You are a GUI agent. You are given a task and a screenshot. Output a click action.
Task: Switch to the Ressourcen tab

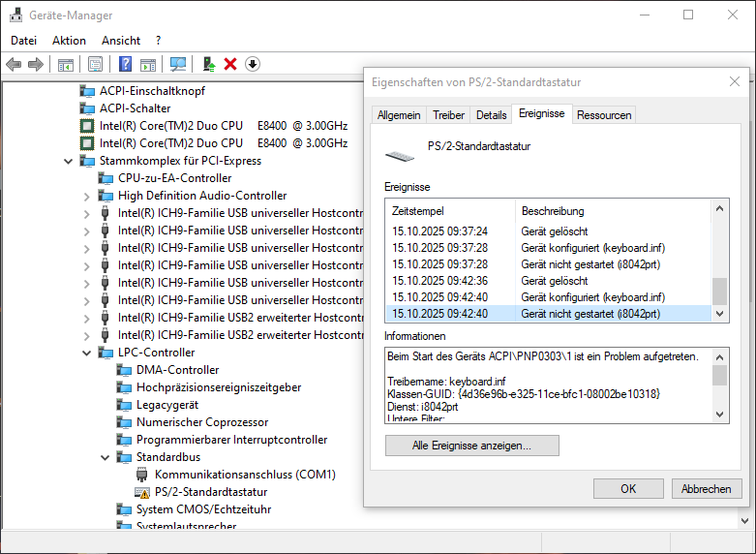(x=604, y=114)
